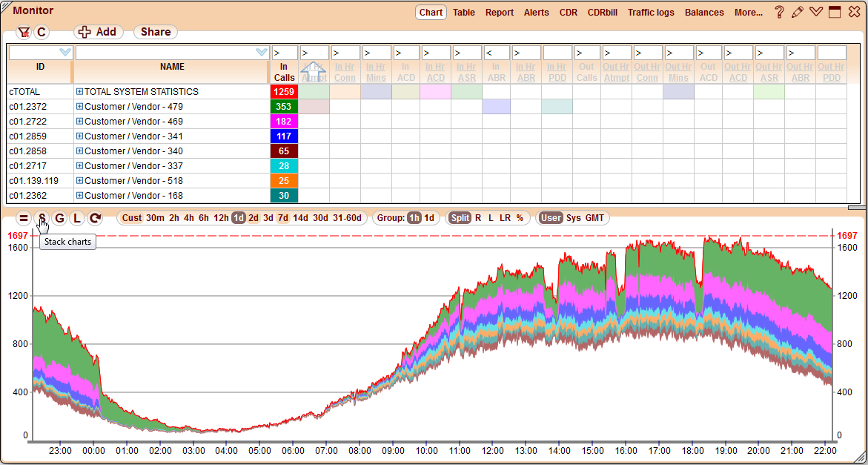Click the Share button
Screen dimensions: 868x465
click(x=154, y=32)
